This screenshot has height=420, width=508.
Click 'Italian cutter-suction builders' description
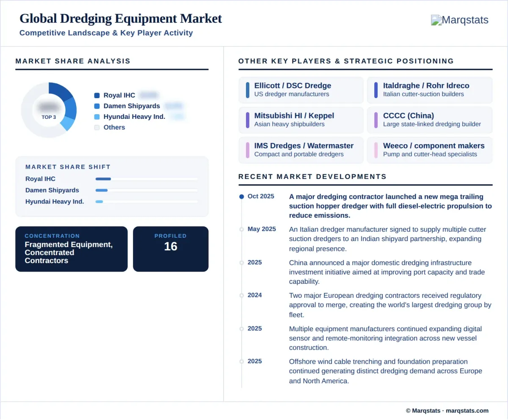(423, 94)
